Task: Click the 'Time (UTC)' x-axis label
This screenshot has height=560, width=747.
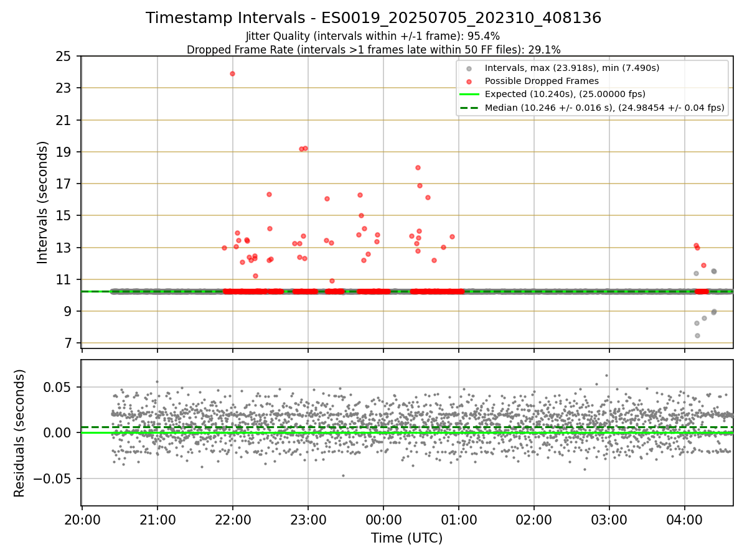Action: [x=407, y=538]
